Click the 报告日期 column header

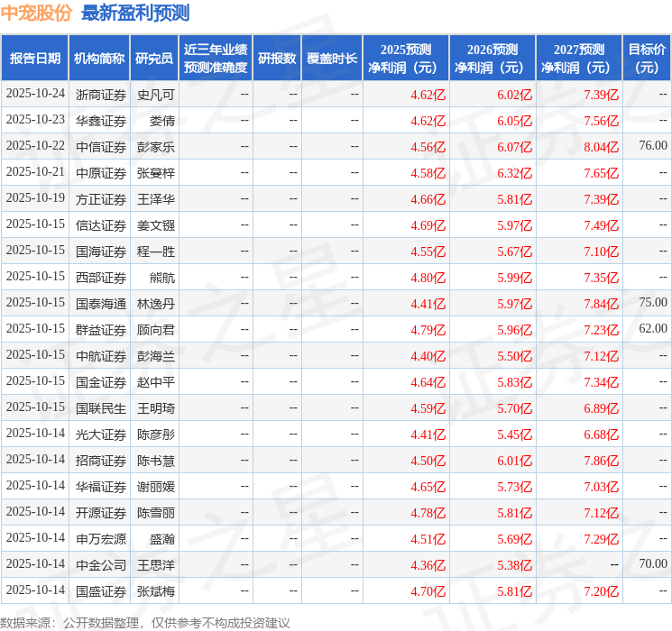click(x=34, y=59)
